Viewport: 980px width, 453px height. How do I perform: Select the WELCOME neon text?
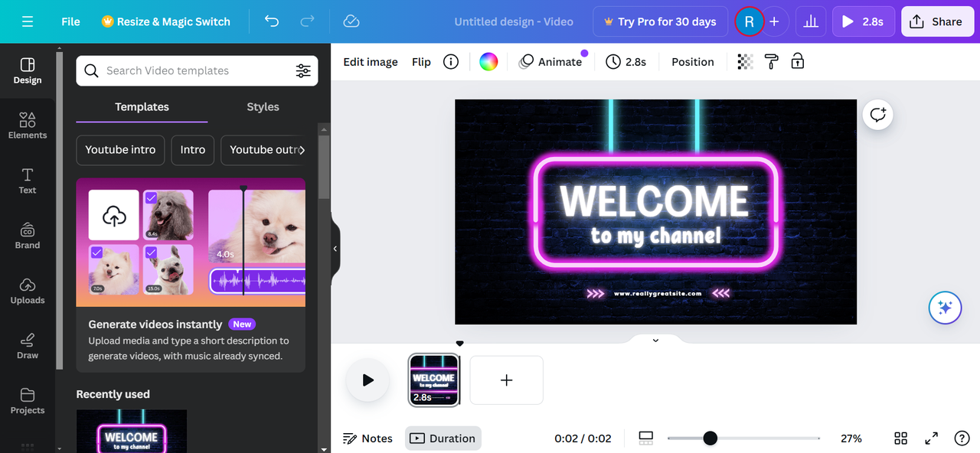654,201
